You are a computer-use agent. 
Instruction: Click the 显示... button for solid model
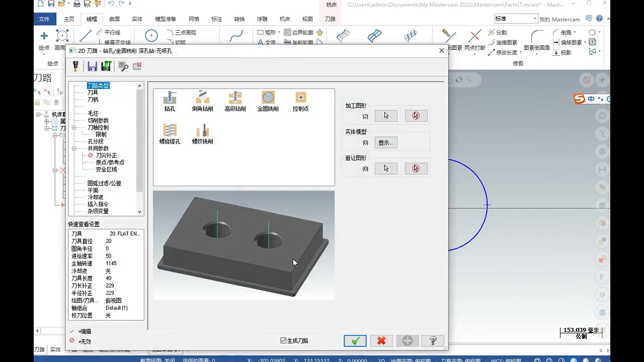click(x=386, y=142)
